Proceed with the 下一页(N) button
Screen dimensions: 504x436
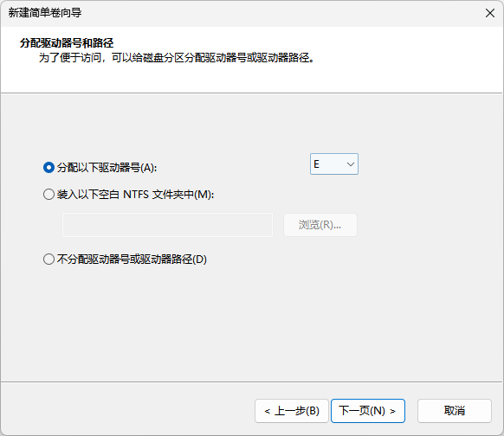tap(368, 411)
